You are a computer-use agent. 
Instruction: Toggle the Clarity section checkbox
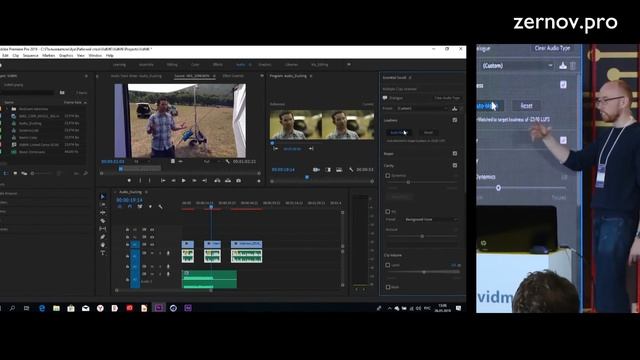point(455,165)
